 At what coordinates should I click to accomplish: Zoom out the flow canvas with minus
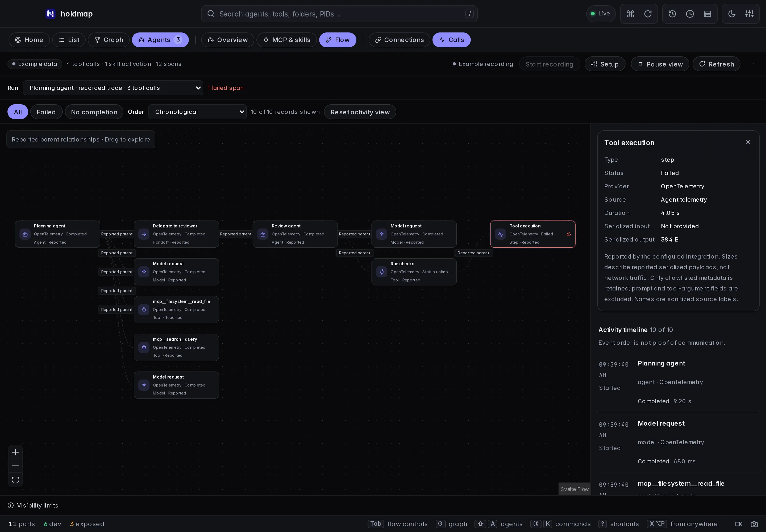click(x=15, y=466)
